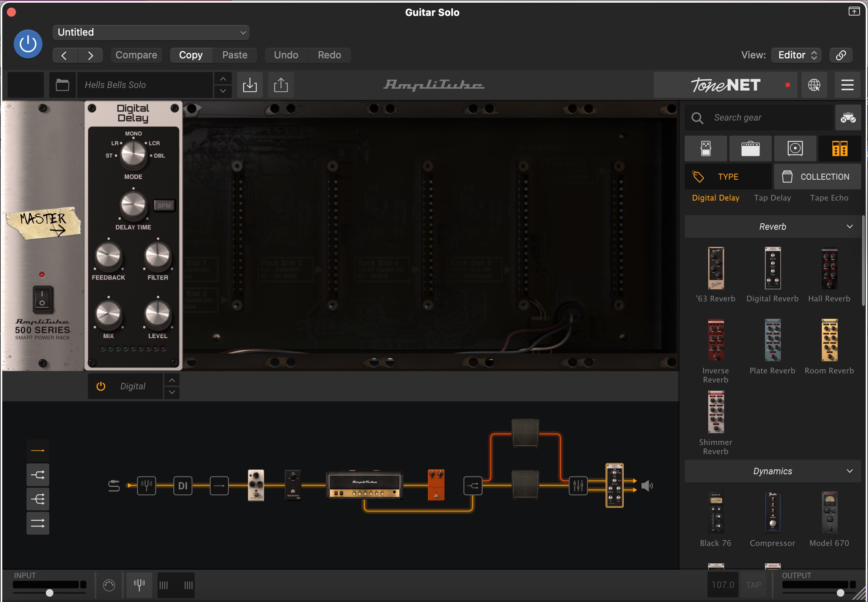Open the View Editor dropdown

(797, 55)
